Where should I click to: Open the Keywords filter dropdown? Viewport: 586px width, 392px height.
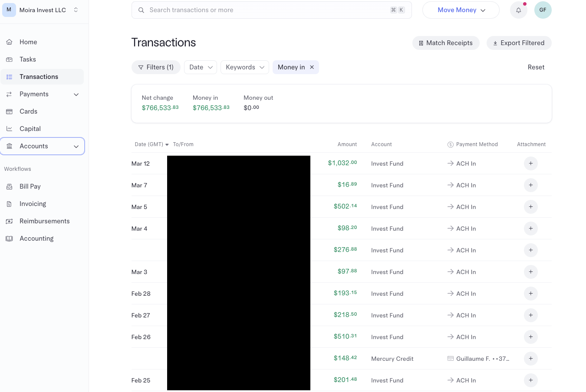coord(245,67)
